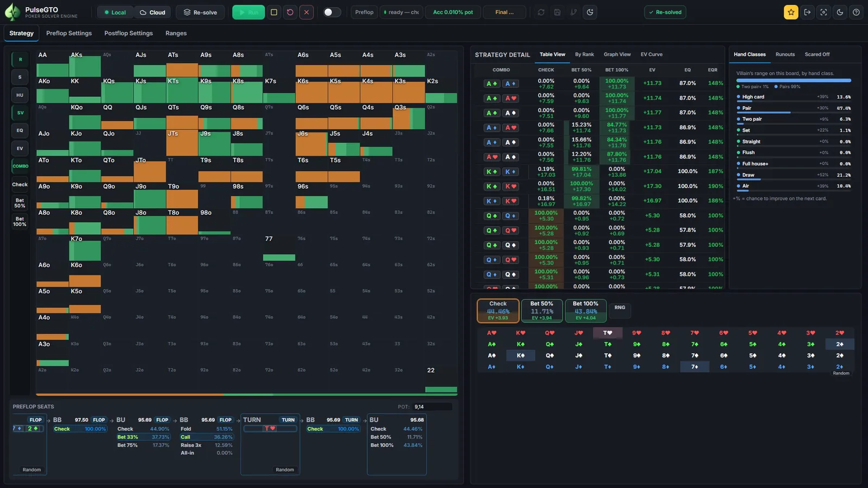Click the Random button under the flop node
The image size is (868, 488).
click(x=31, y=470)
